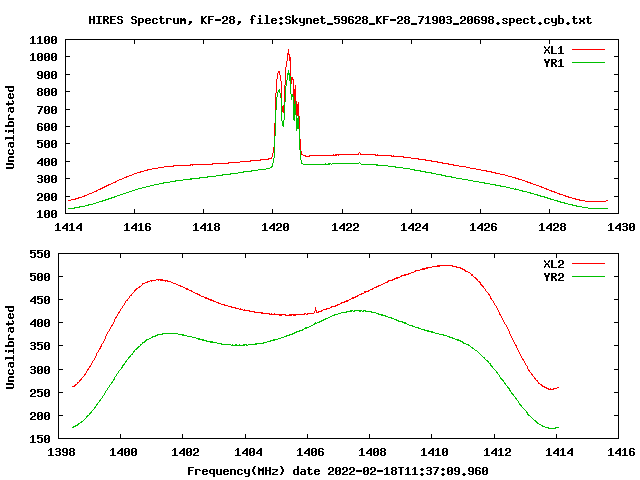The image size is (640, 480).
Task: Click the 150 y-axis tick label
Action: click(x=40, y=440)
